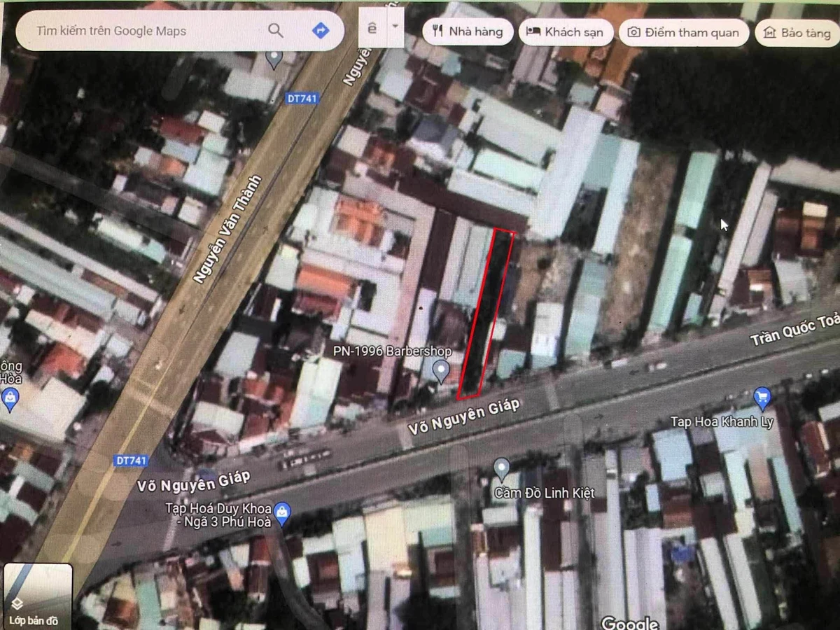Click the search magnifier icon
This screenshot has height=630, width=840.
[276, 30]
